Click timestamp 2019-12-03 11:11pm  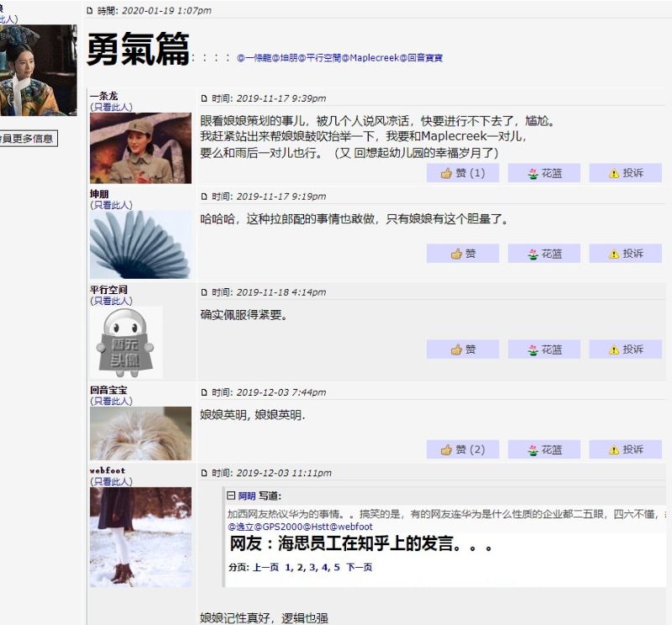[284, 473]
